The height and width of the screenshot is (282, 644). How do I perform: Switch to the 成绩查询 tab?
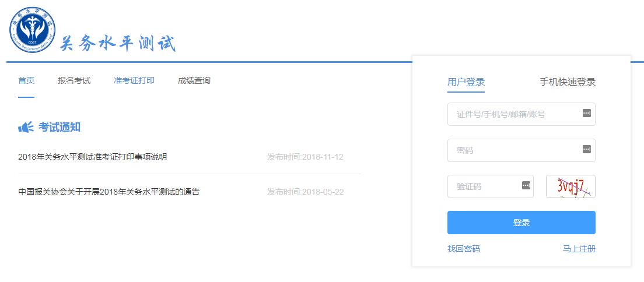pyautogui.click(x=194, y=80)
